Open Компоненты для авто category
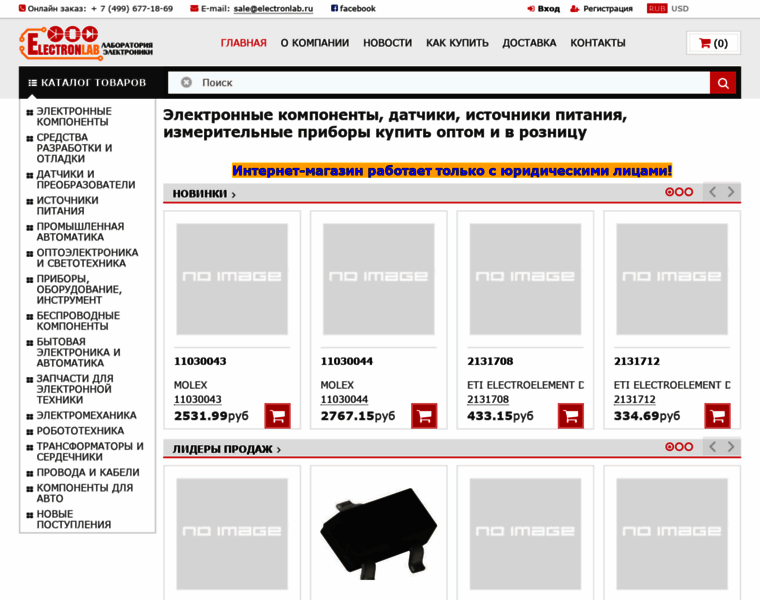This screenshot has height=600, width=760. 85,493
